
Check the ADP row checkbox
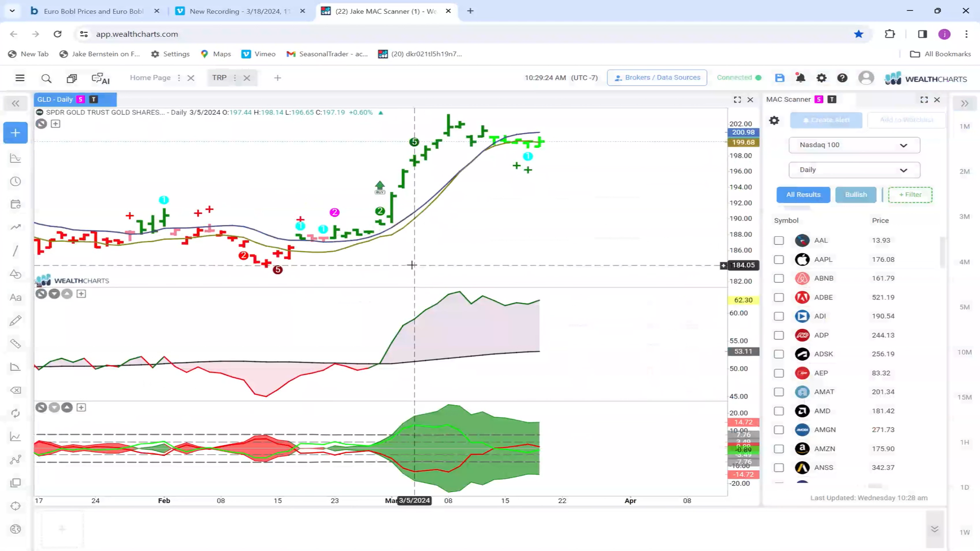pyautogui.click(x=779, y=335)
